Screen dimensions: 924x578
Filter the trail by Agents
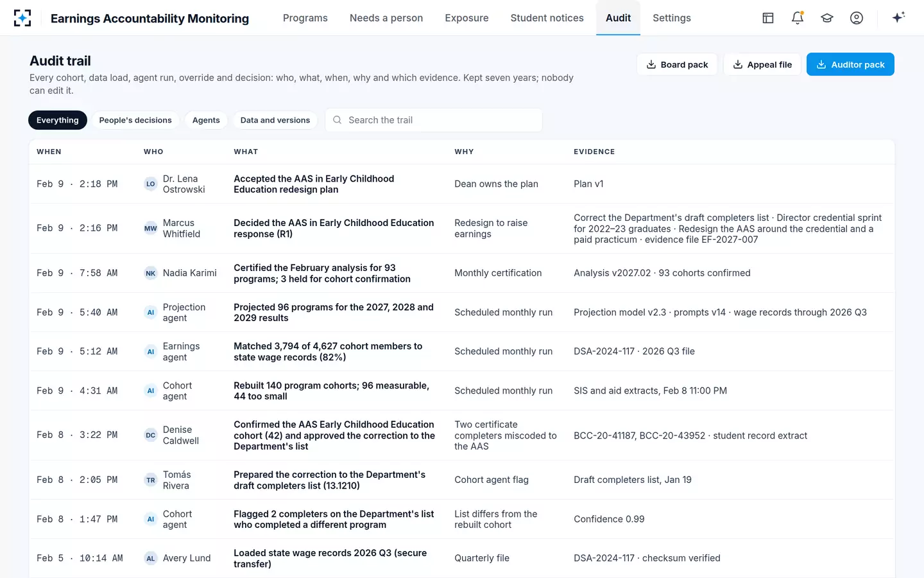pos(206,120)
